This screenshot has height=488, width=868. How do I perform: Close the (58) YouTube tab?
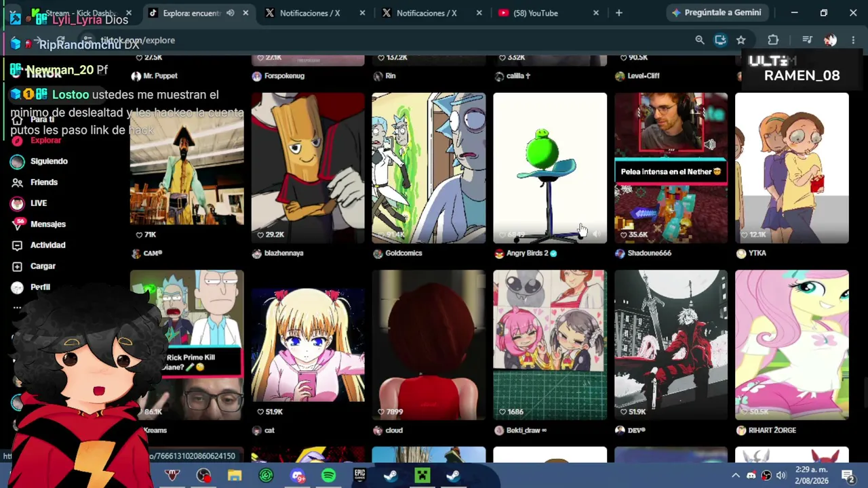[x=596, y=13]
